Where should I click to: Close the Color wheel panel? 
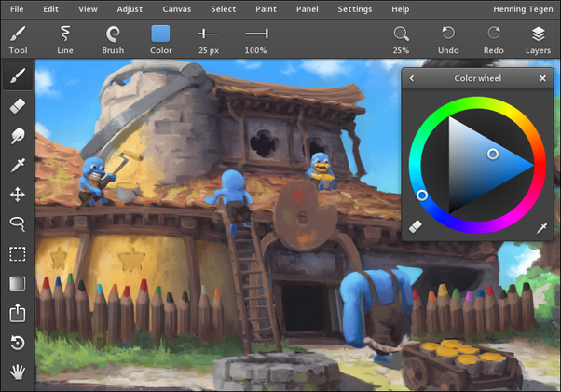pos(542,78)
